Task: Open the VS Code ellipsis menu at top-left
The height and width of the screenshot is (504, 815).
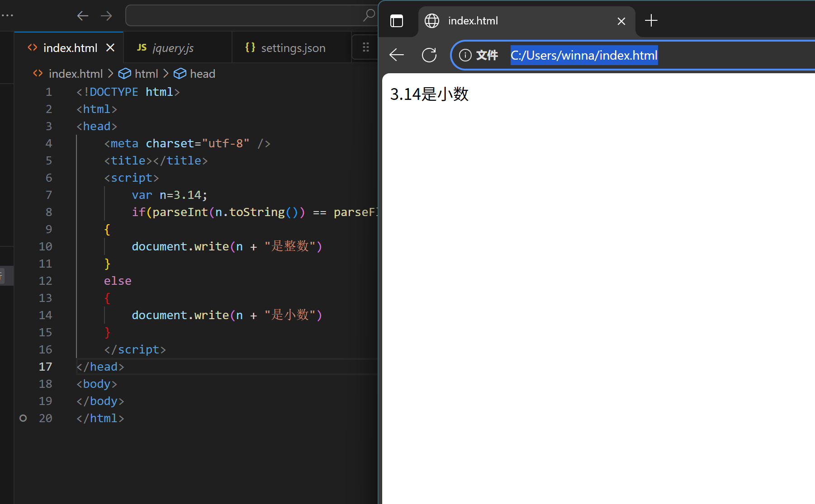Action: [7, 15]
